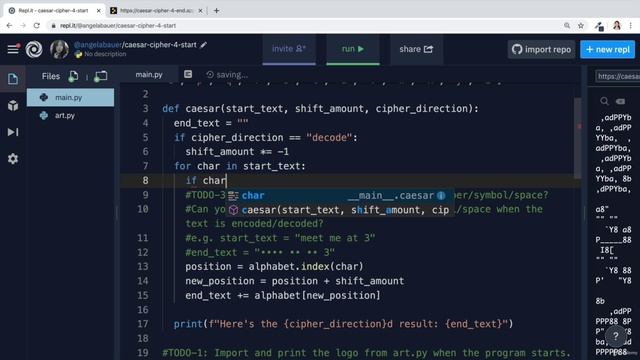Viewport: 640px width, 360px height.
Task: Create a new repl
Action: tap(607, 49)
